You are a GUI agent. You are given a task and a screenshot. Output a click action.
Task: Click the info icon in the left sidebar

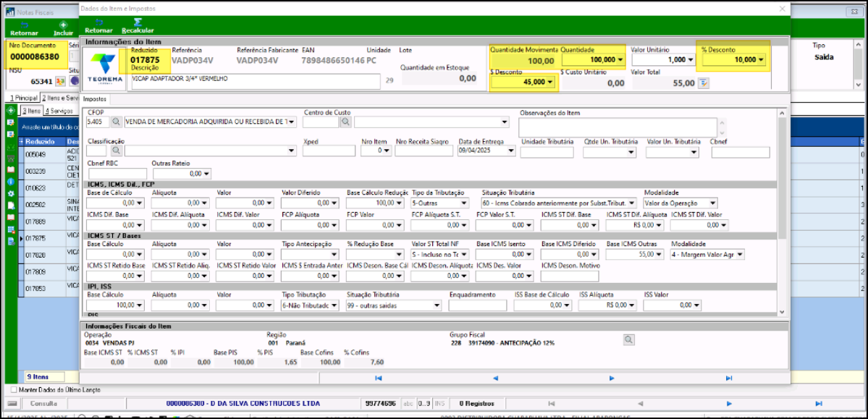[x=10, y=182]
